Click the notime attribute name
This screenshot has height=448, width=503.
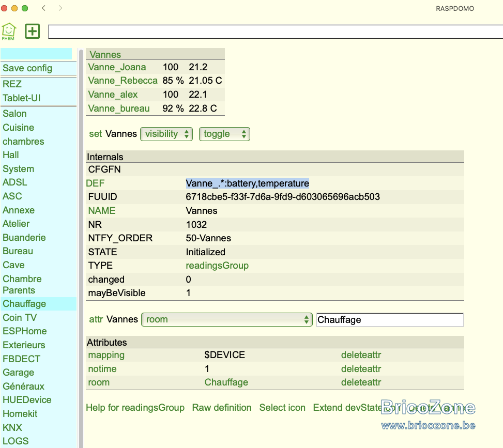click(x=102, y=369)
